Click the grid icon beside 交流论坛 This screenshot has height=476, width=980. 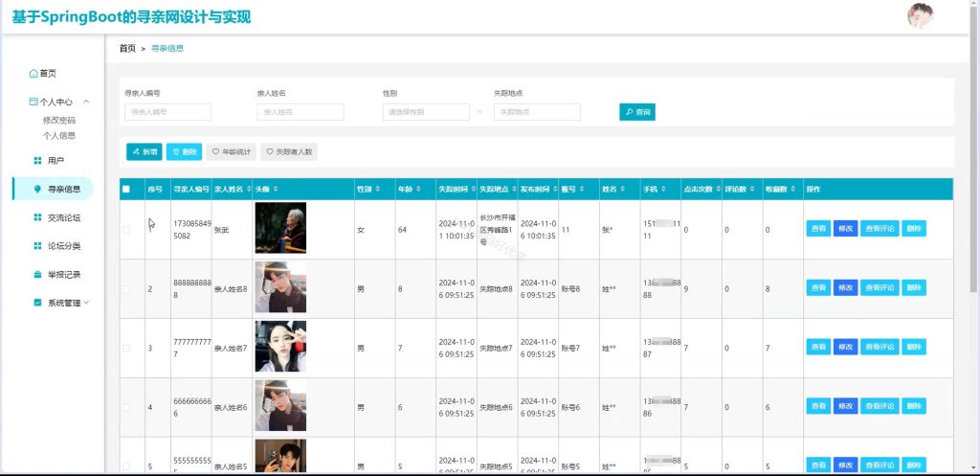click(37, 217)
